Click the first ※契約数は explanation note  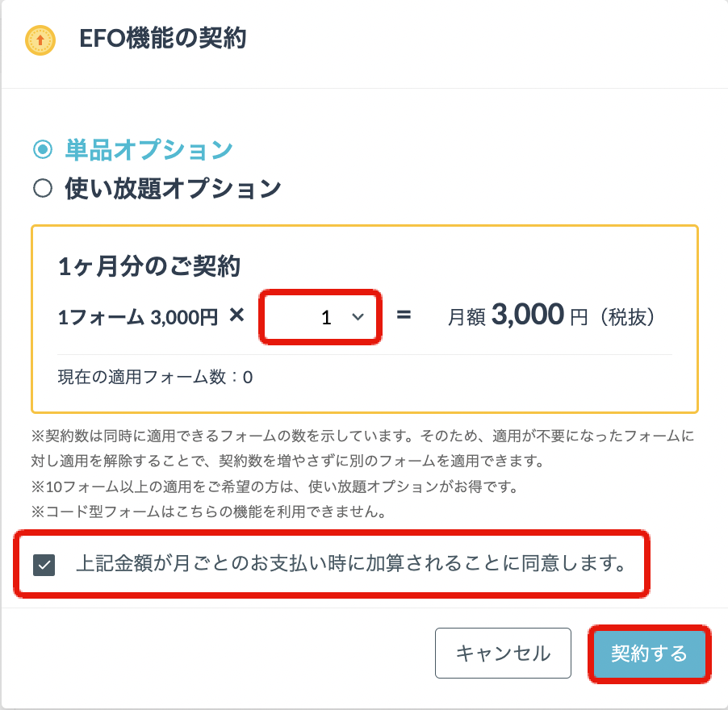(363, 436)
